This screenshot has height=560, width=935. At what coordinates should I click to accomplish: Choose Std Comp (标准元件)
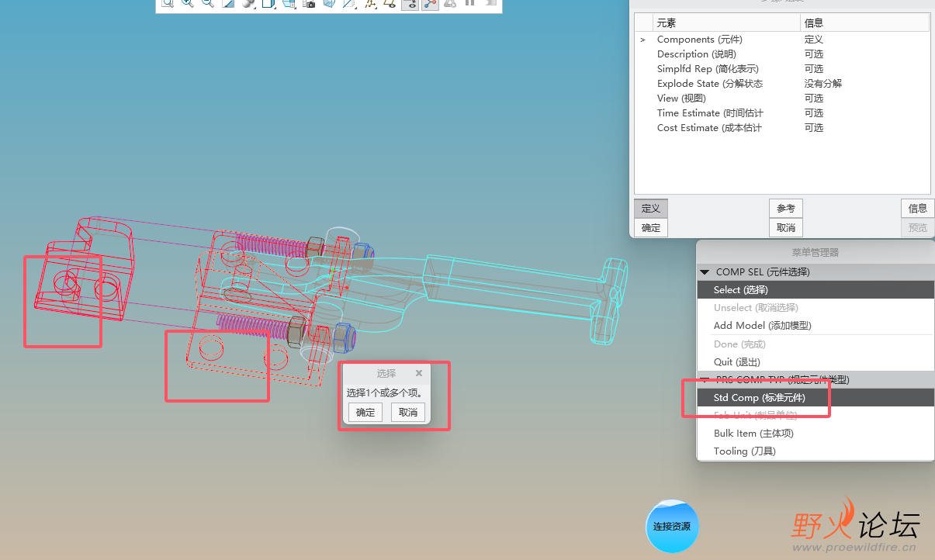[815, 397]
